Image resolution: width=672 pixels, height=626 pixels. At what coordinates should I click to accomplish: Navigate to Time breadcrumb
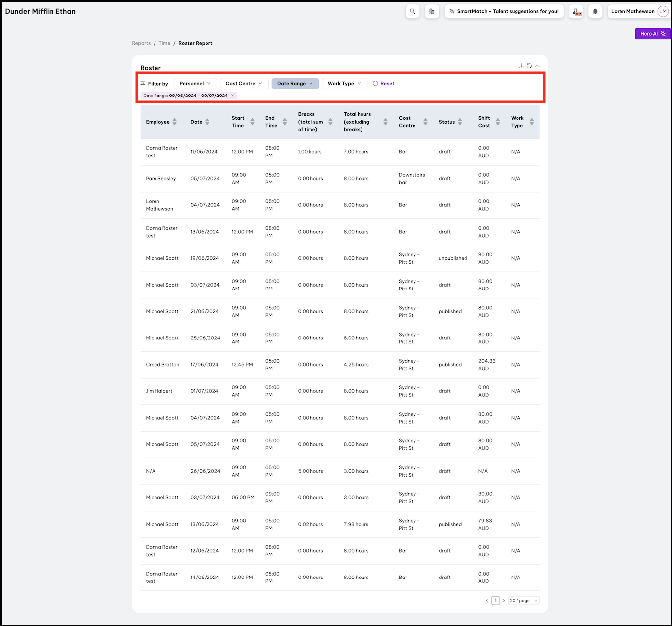click(x=164, y=43)
